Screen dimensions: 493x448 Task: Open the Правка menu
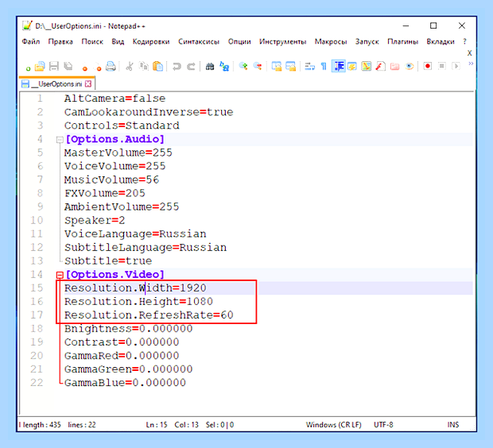tap(60, 41)
